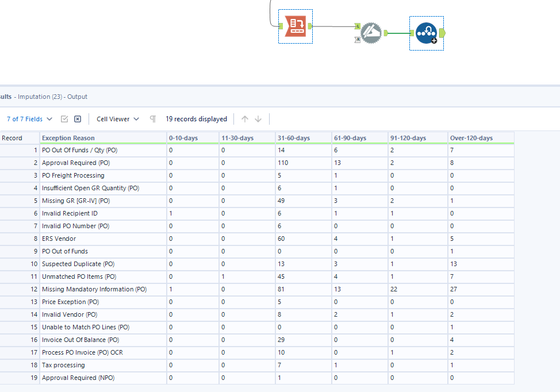
Task: Click the 31-60-days column header
Action: (294, 138)
